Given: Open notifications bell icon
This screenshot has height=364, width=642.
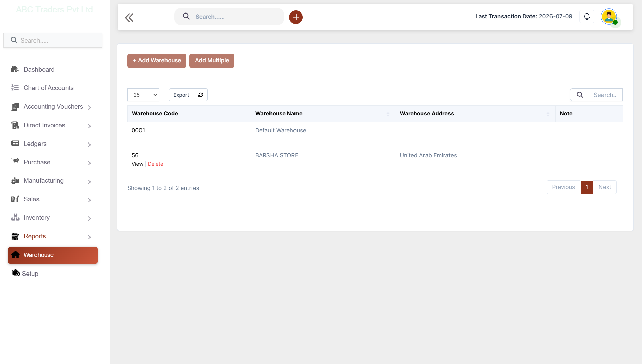Looking at the screenshot, I should [587, 16].
